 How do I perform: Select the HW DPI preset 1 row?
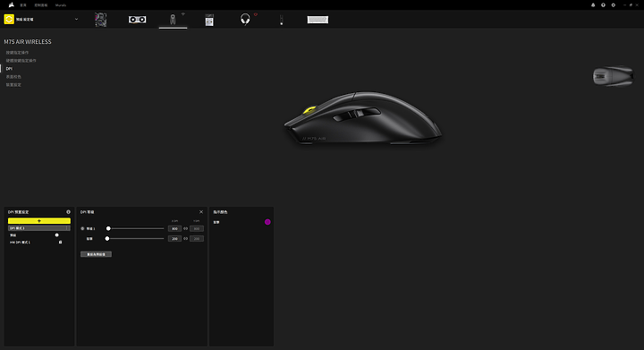[x=39, y=243]
